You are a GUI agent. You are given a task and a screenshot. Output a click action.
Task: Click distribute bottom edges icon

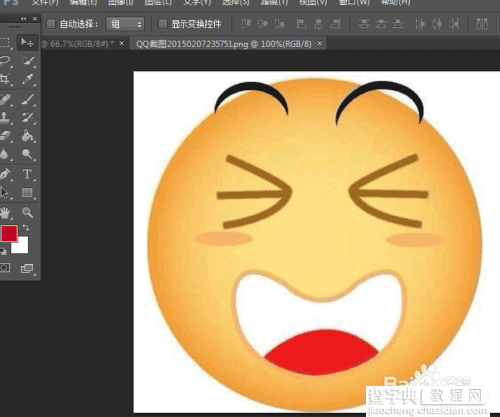click(x=398, y=24)
